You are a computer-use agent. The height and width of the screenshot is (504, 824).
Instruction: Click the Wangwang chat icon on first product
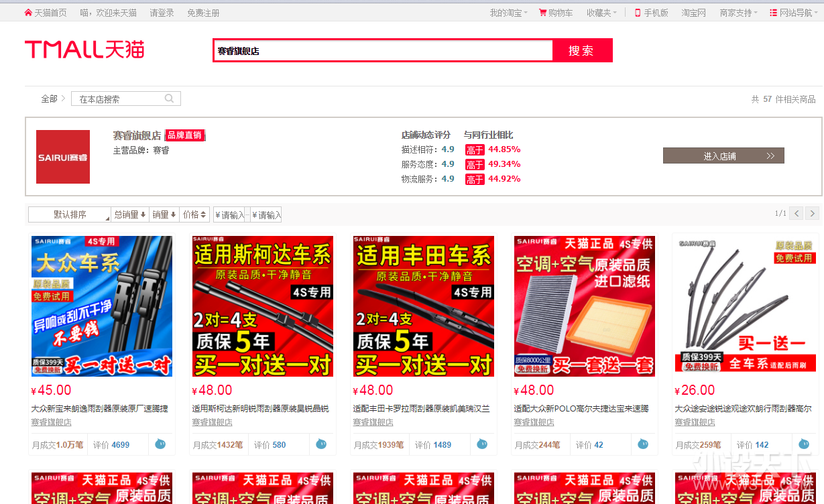click(x=160, y=444)
